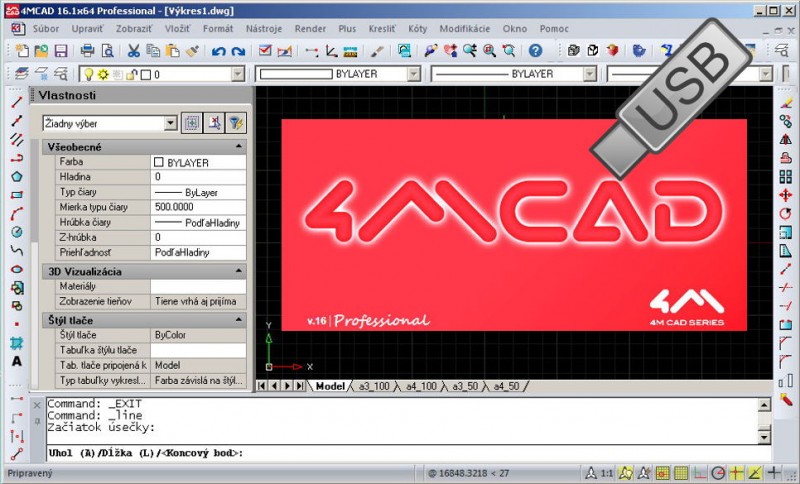Toggle layer on/off light bulb
Viewport: 800px width, 484px height.
pos(89,74)
